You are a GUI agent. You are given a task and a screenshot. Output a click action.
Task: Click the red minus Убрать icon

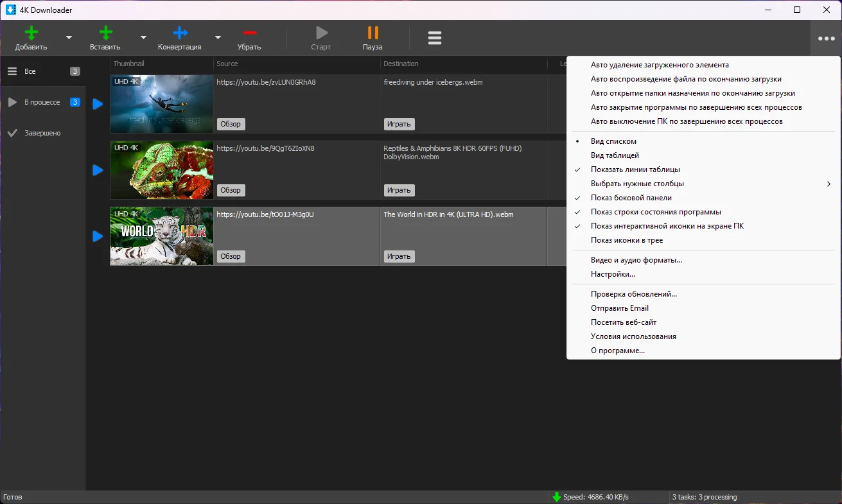tap(250, 33)
